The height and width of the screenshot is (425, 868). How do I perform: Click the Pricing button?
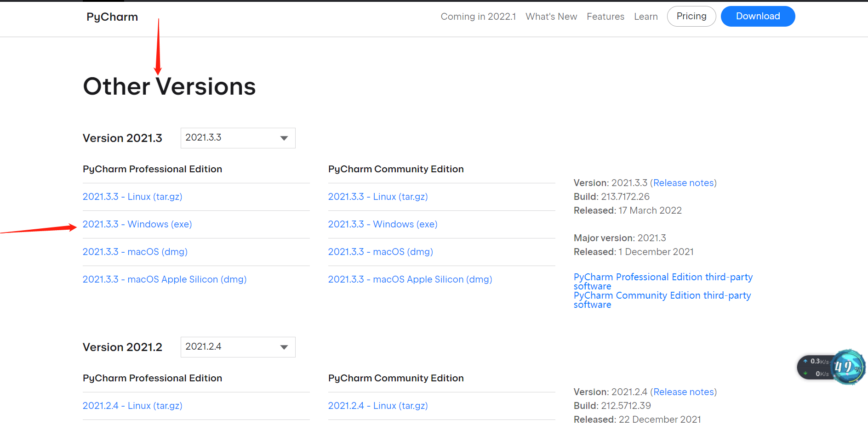point(691,16)
